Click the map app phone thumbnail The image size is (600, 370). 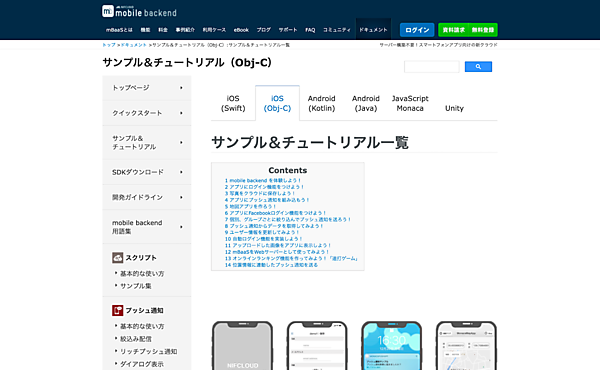pyautogui.click(x=466, y=346)
